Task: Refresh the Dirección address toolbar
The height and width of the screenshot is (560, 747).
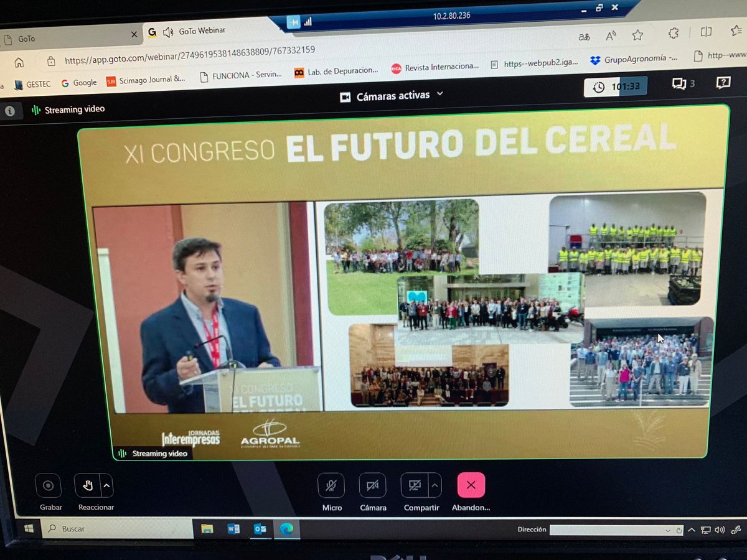Action: 679,531
